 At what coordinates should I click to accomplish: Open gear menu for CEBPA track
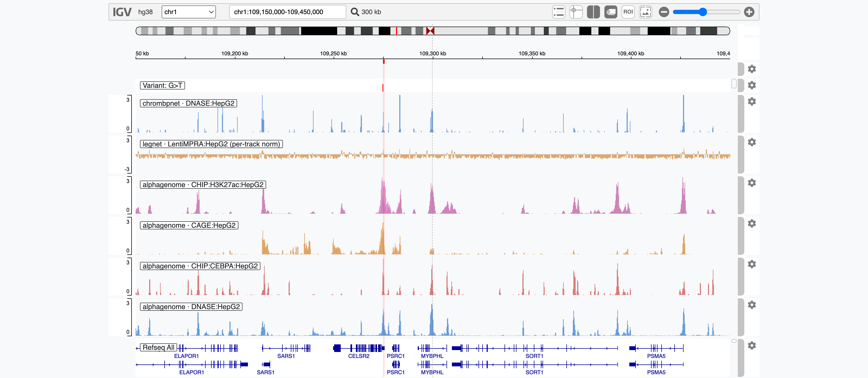pyautogui.click(x=752, y=264)
